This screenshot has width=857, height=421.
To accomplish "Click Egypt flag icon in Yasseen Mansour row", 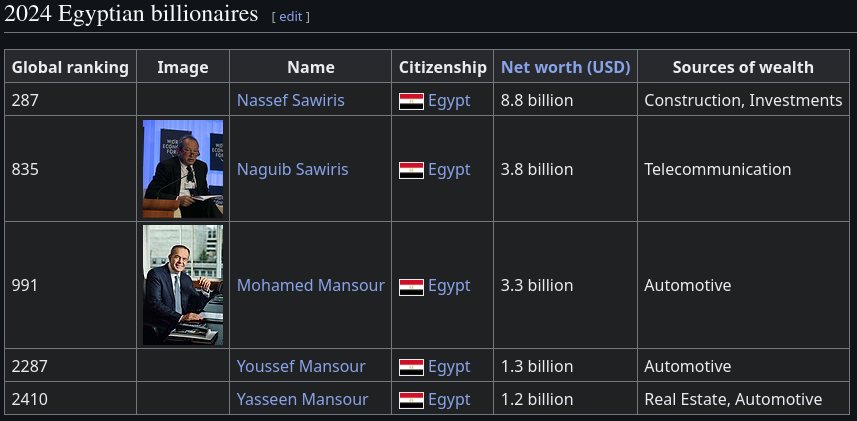I will pyautogui.click(x=411, y=400).
